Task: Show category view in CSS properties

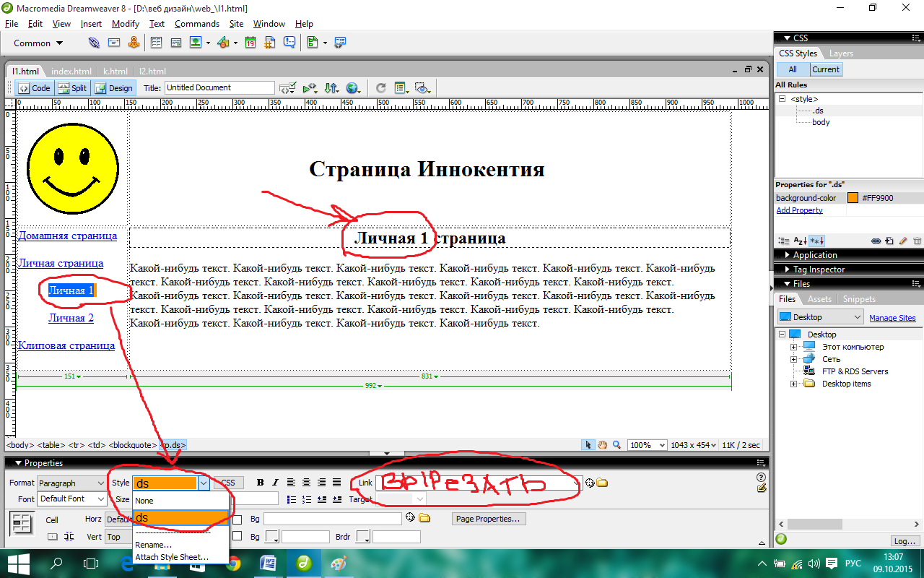Action: tap(784, 241)
